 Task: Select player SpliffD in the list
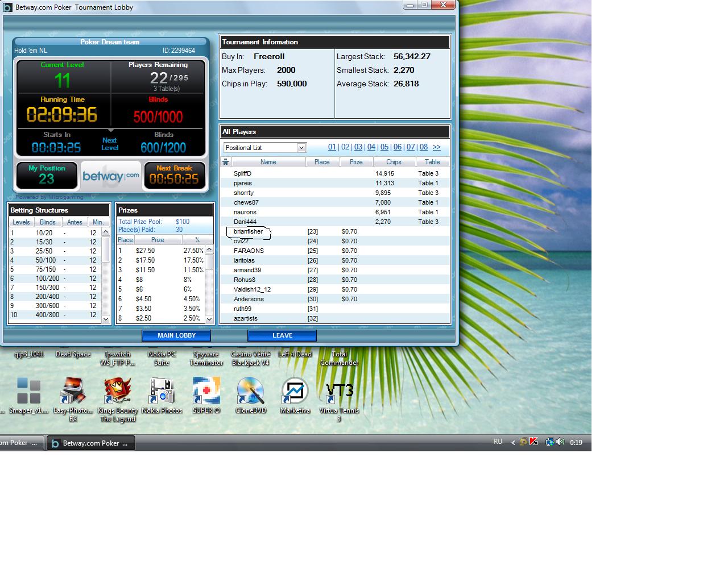[336, 173]
